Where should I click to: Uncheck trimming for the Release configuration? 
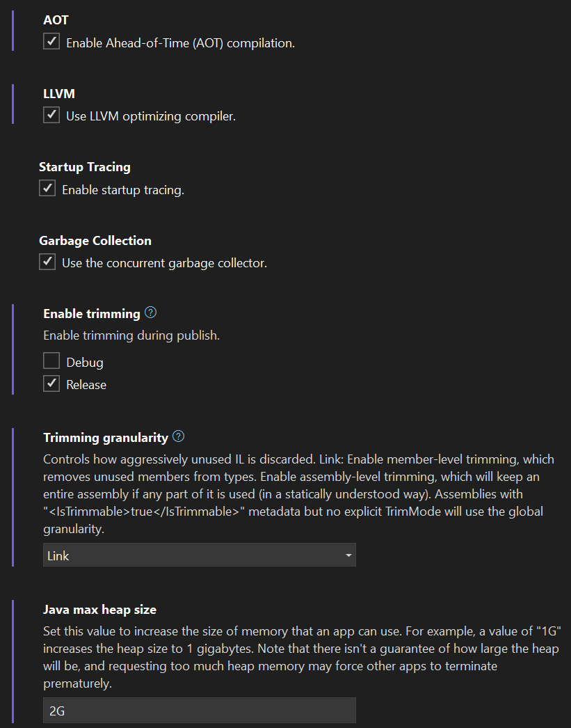(51, 383)
